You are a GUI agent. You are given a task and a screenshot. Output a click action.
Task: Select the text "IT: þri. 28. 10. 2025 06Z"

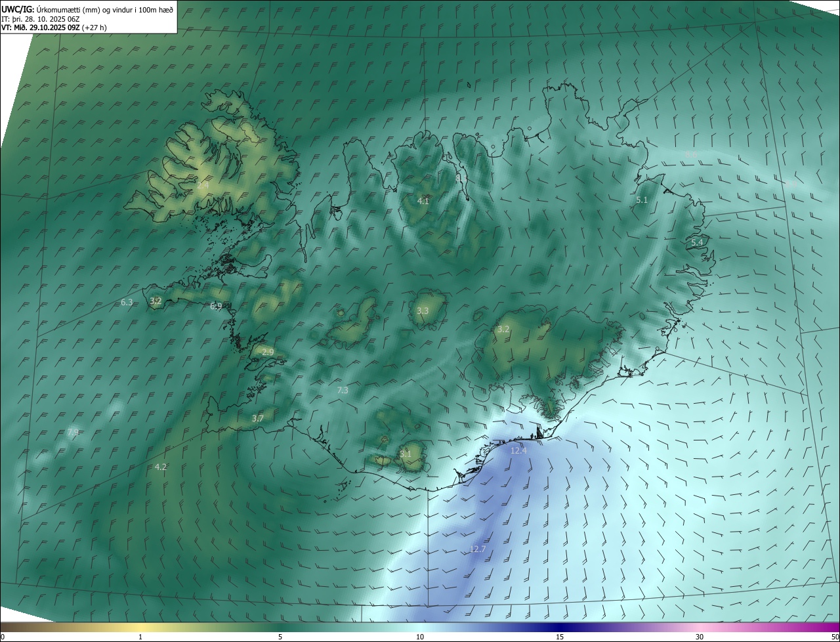(39, 18)
